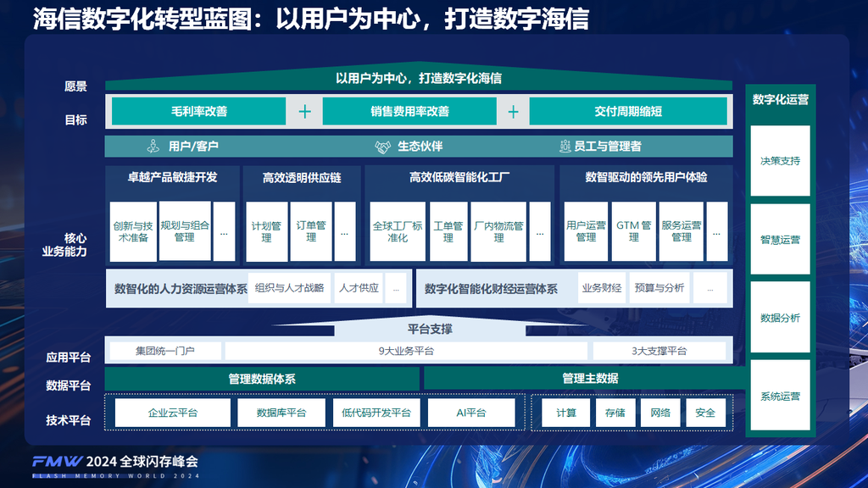Viewport: 868px width, 488px height.
Task: Click the 计划管理 box
Action: [x=266, y=231]
